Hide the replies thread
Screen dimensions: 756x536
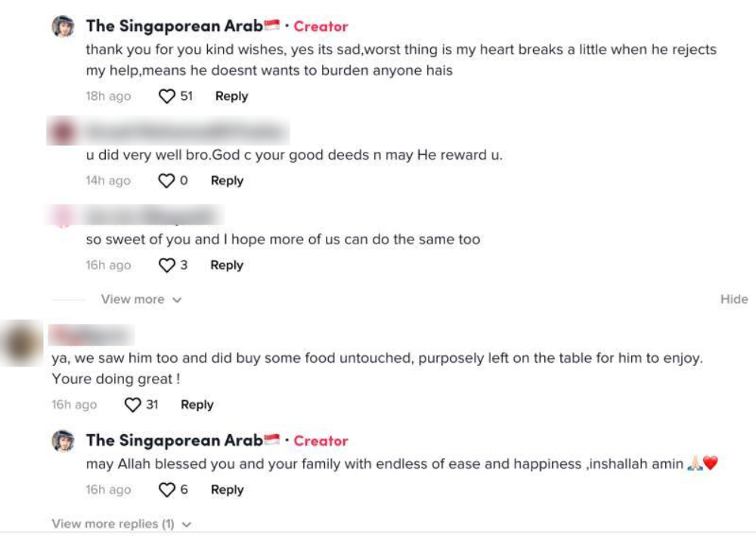[733, 299]
